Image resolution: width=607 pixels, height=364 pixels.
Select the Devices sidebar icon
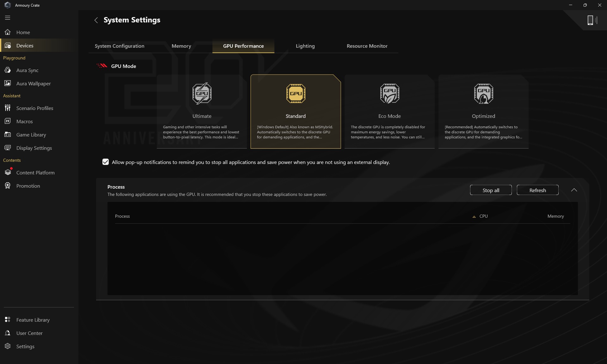[8, 45]
